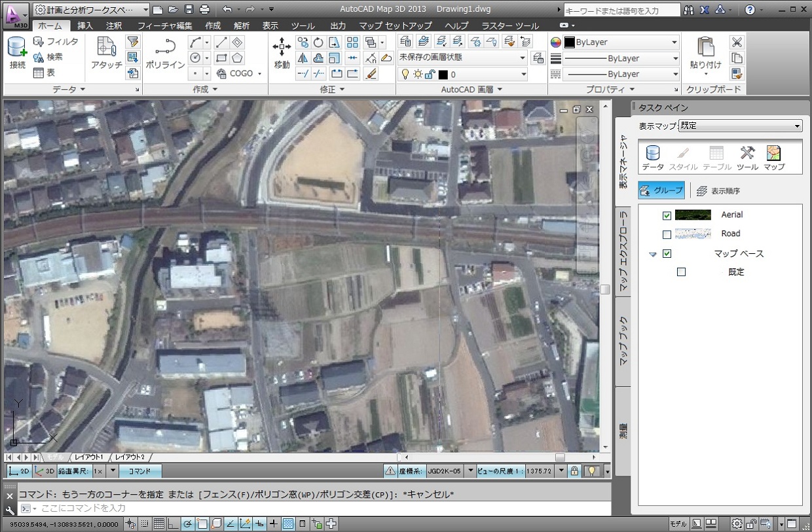
Task: Select the Move (移動) tool
Action: (282, 52)
